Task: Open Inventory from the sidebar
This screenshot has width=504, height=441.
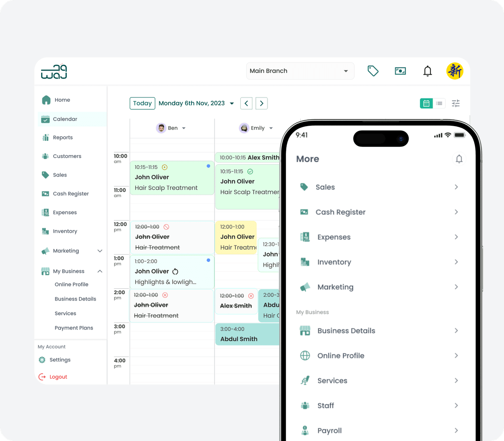Action: pyautogui.click(x=66, y=231)
